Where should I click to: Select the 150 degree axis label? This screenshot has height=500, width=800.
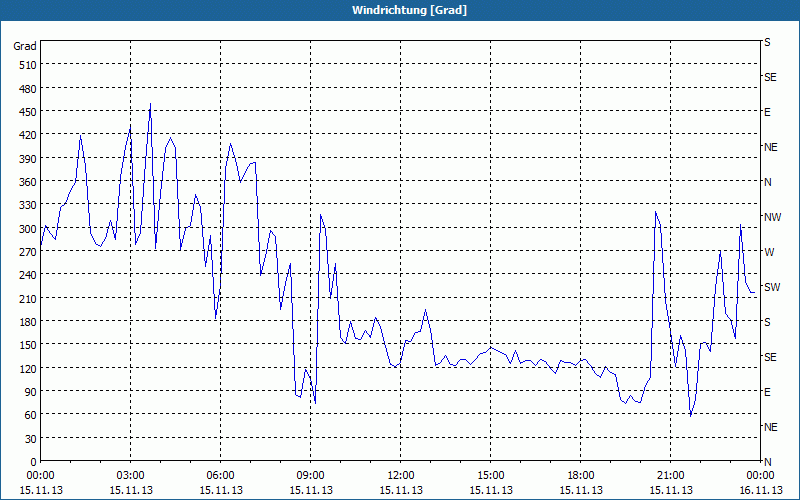29,345
